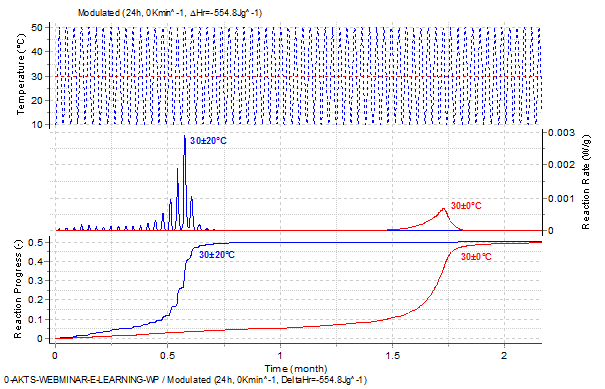Click the "0.5" tick on the time axis
Screen dimensions: 605x389
[x=167, y=355]
